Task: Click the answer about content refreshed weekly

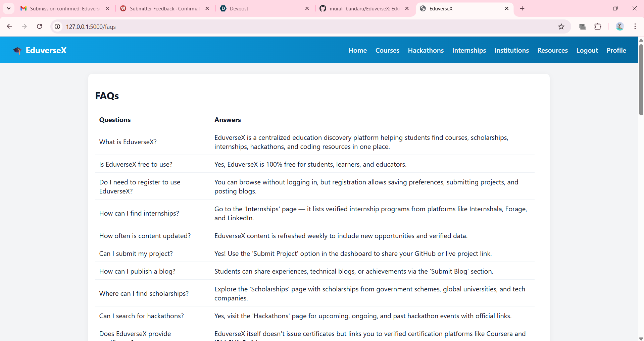Action: pyautogui.click(x=341, y=236)
